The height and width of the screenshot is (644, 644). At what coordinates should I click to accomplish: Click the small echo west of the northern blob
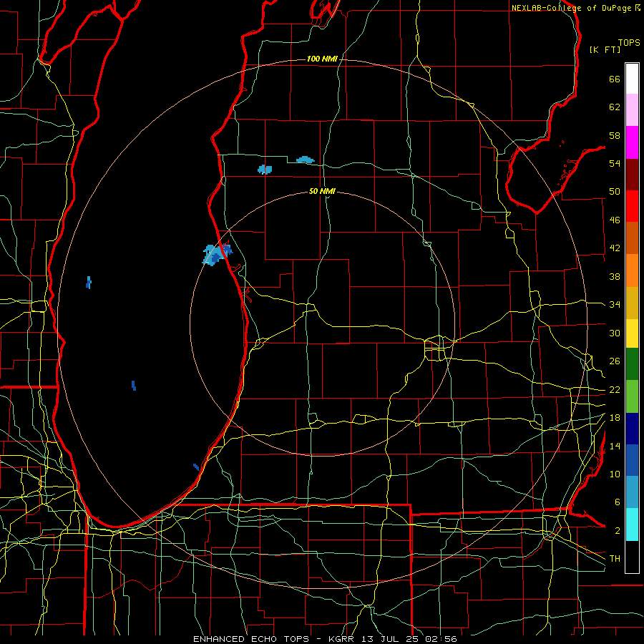(x=265, y=169)
